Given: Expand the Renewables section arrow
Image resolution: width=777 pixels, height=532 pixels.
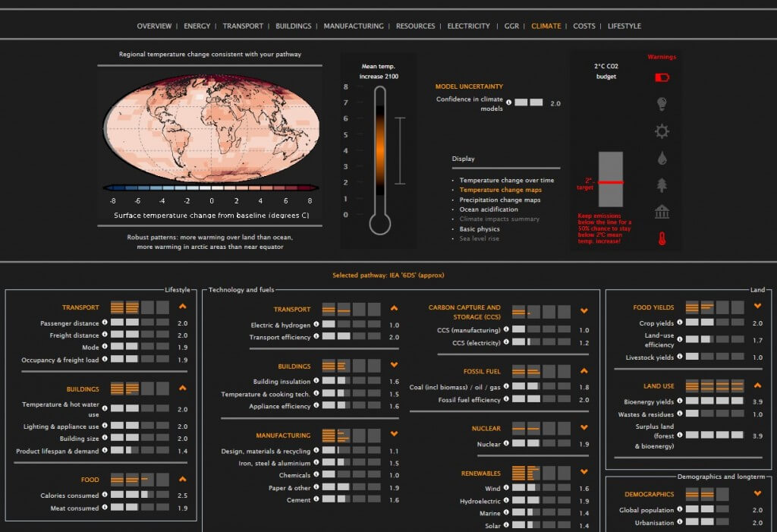Looking at the screenshot, I should coord(584,473).
